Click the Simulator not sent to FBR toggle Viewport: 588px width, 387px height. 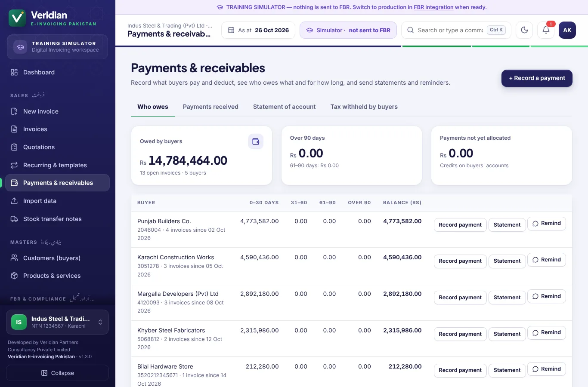coord(348,30)
